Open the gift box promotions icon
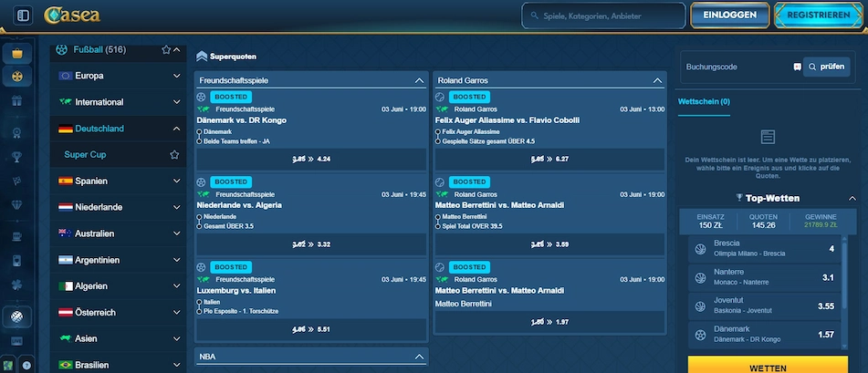Image resolution: width=868 pixels, height=373 pixels. pos(17,101)
